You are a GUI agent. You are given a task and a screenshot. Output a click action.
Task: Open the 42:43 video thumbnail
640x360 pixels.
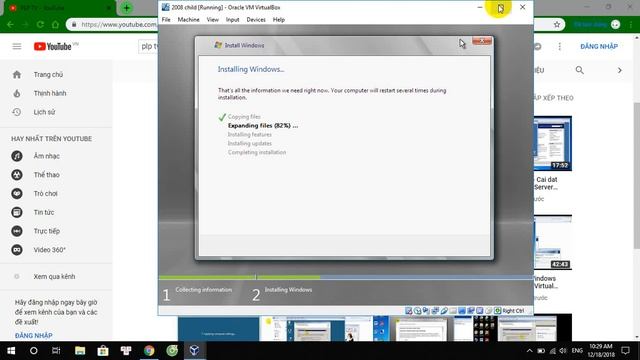[x=553, y=242]
